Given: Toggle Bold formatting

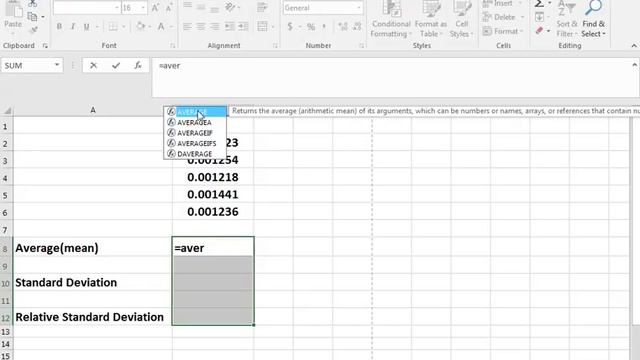Looking at the screenshot, I should [59, 27].
